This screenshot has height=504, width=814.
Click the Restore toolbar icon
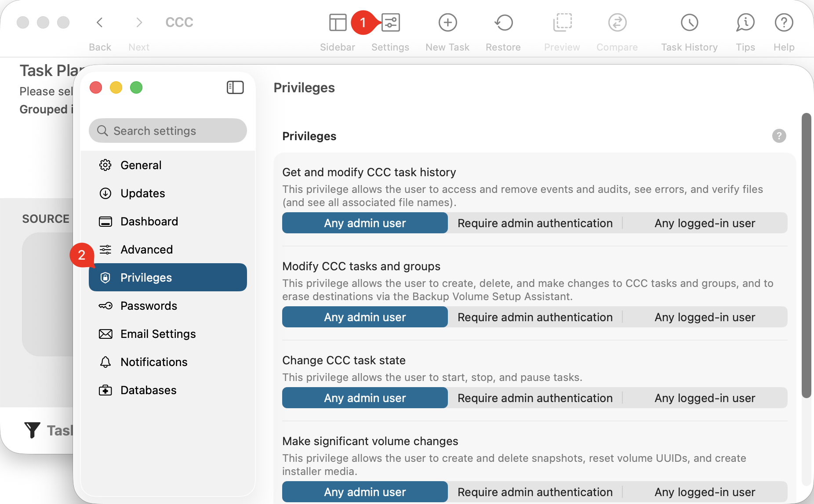tap(503, 22)
